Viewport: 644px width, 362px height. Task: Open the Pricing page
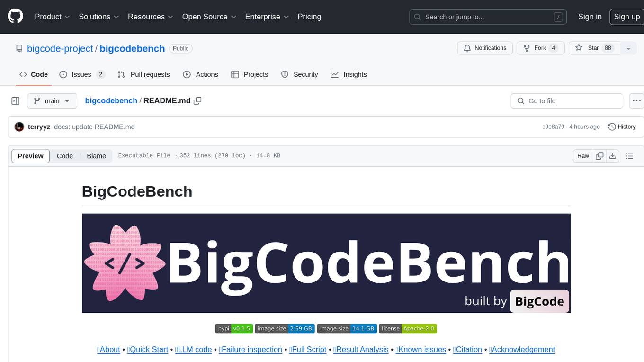(x=309, y=17)
